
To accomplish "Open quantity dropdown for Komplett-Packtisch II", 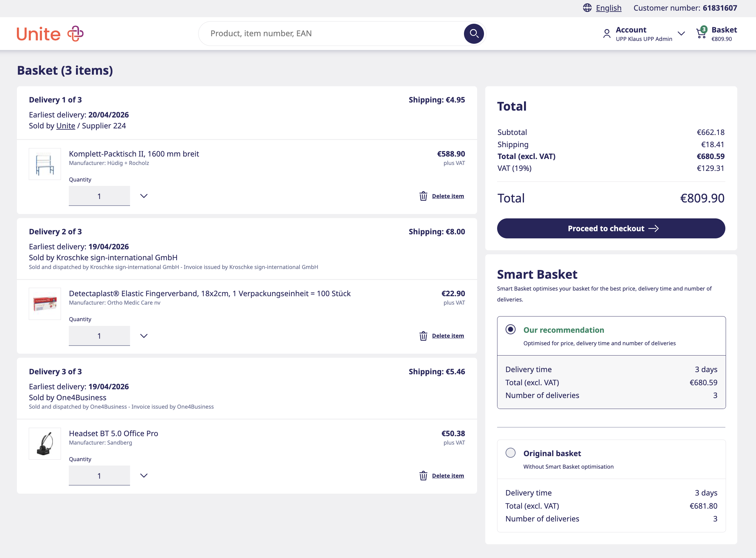I will pos(144,196).
